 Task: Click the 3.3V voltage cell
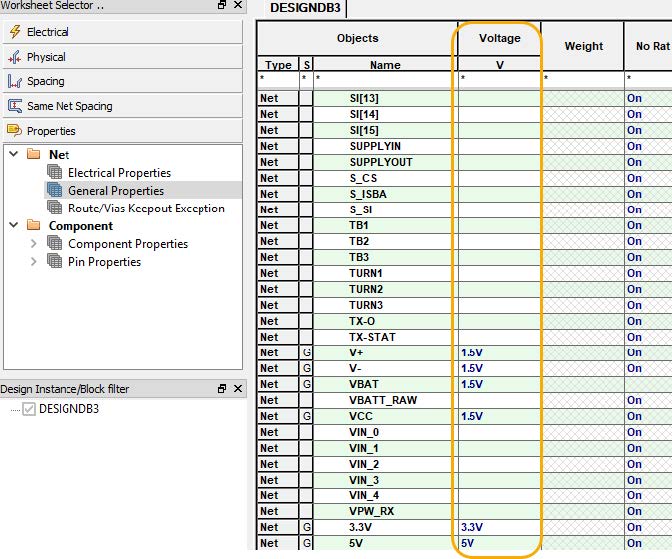tap(499, 527)
